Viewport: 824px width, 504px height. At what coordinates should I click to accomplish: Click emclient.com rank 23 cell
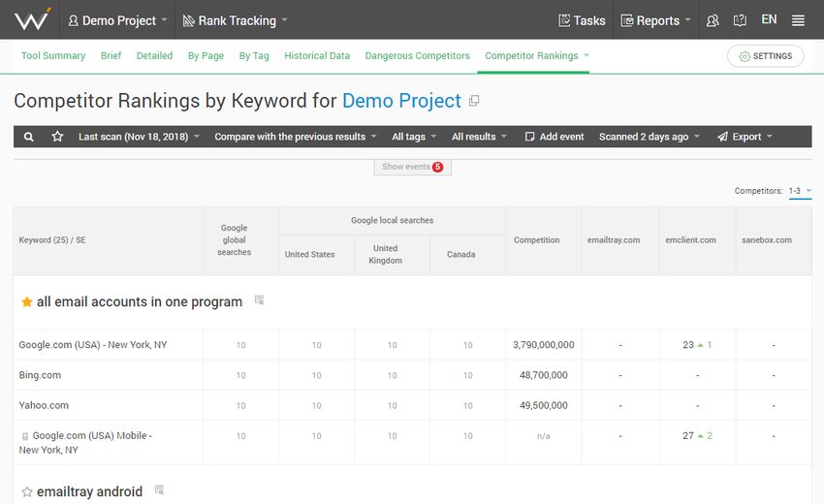pyautogui.click(x=697, y=345)
